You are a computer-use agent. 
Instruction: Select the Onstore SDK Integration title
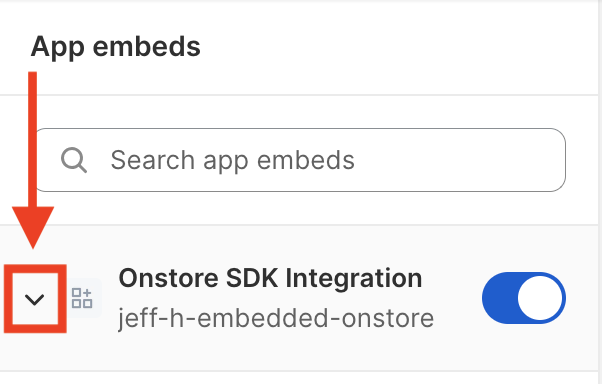tap(270, 278)
